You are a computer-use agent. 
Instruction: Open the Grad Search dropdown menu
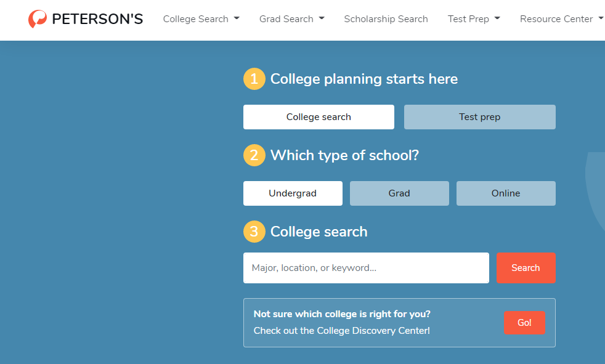(291, 19)
